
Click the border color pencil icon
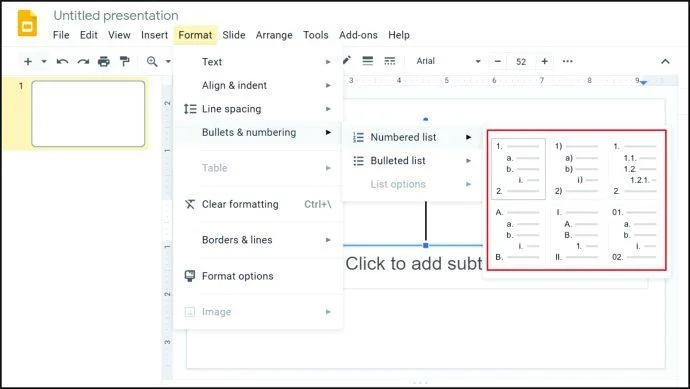pos(347,60)
